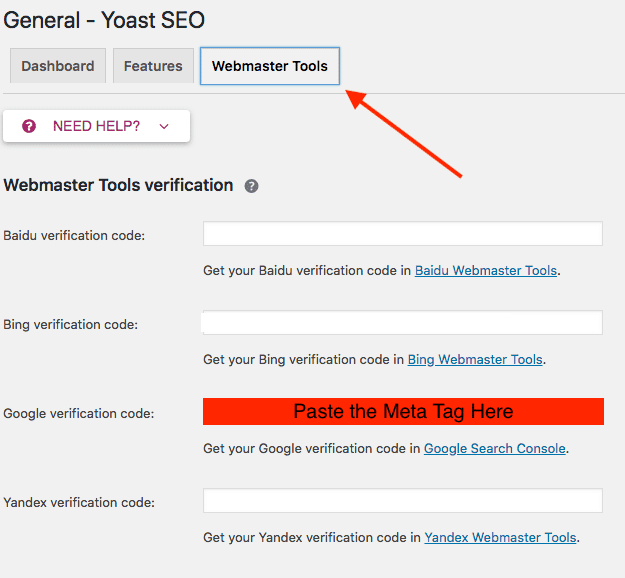625x578 pixels.
Task: Click the Google verification code label
Action: coord(79,413)
